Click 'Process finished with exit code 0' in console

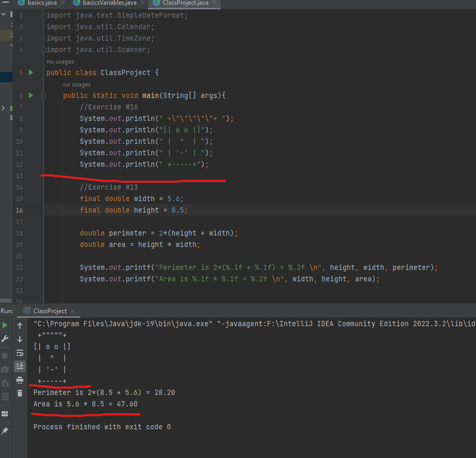(102, 427)
